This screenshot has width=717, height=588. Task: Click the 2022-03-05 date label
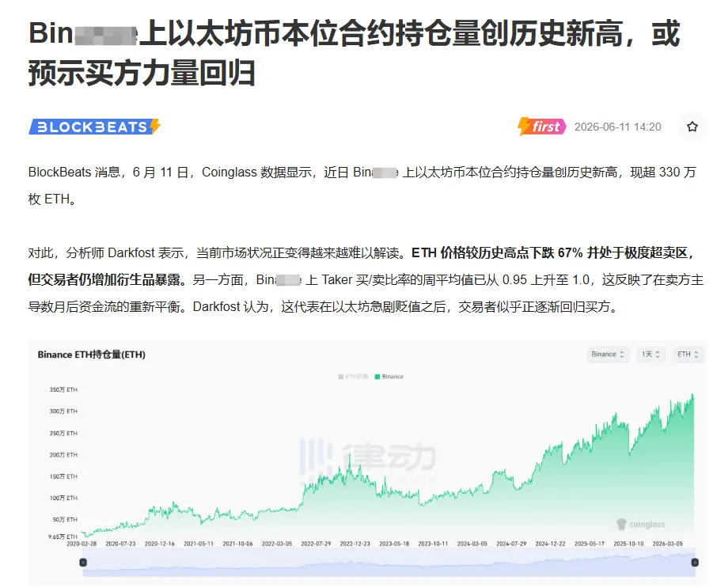(277, 544)
